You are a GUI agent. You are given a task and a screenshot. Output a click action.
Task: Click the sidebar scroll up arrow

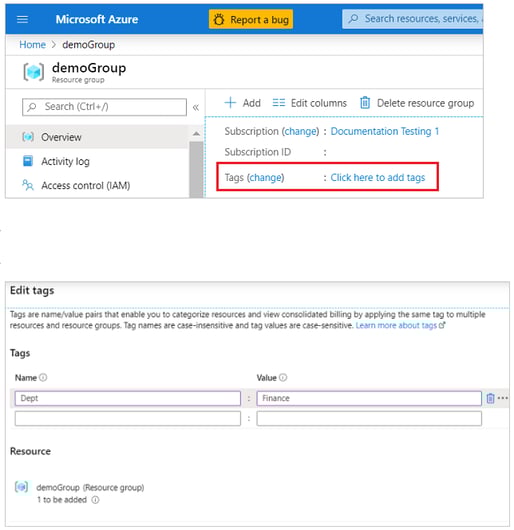[196, 134]
